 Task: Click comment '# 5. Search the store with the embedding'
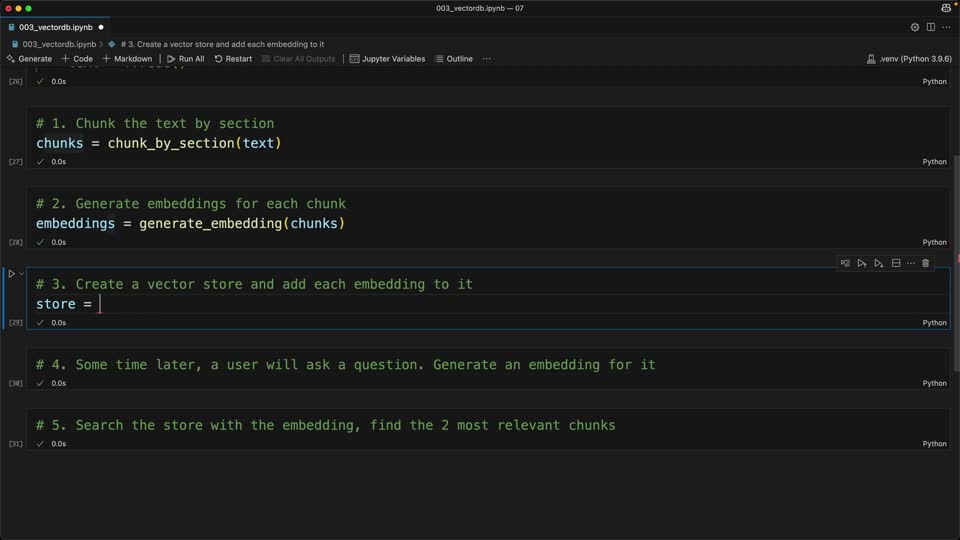click(x=326, y=426)
